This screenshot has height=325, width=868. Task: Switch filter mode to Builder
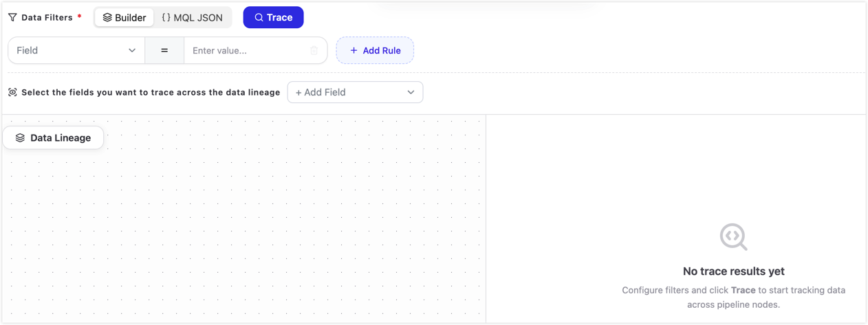click(124, 17)
